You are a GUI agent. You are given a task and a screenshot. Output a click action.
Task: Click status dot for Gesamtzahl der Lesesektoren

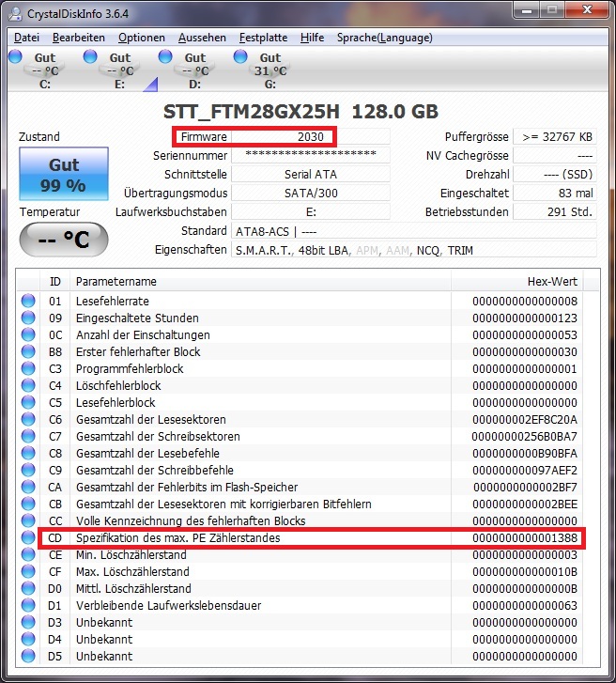pos(28,419)
